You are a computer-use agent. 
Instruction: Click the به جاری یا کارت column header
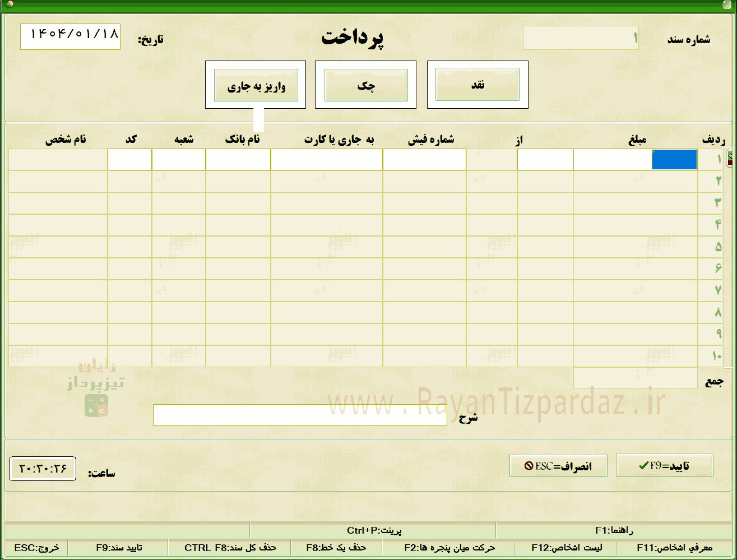(339, 140)
